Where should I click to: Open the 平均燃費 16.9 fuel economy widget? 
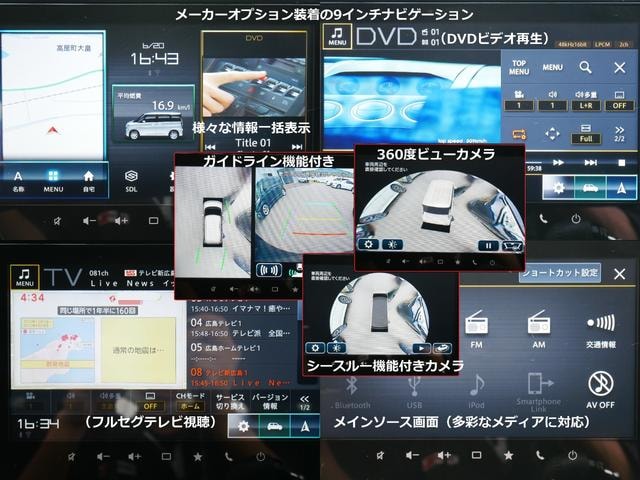click(153, 113)
